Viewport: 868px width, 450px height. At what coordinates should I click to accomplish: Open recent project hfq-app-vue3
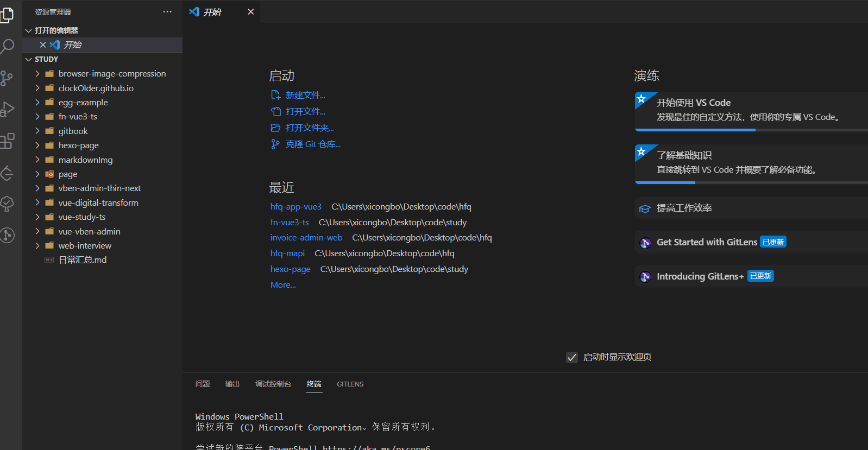(296, 207)
